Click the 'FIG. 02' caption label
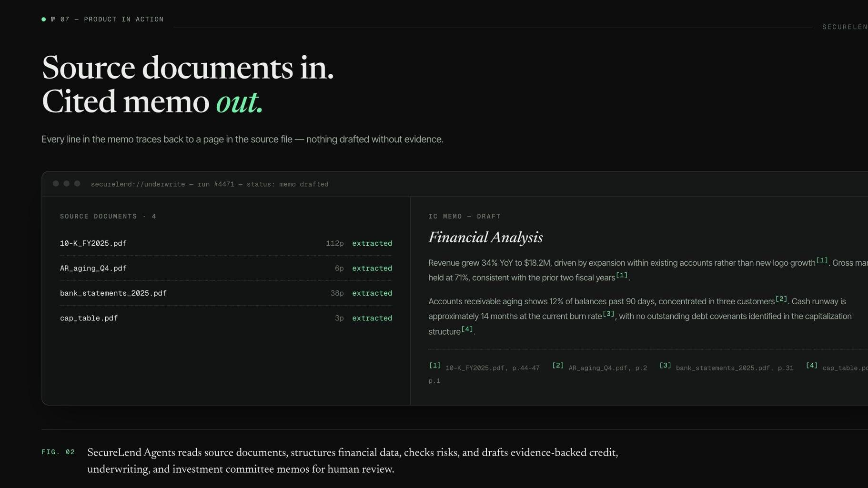This screenshot has width=868, height=488. [58, 452]
